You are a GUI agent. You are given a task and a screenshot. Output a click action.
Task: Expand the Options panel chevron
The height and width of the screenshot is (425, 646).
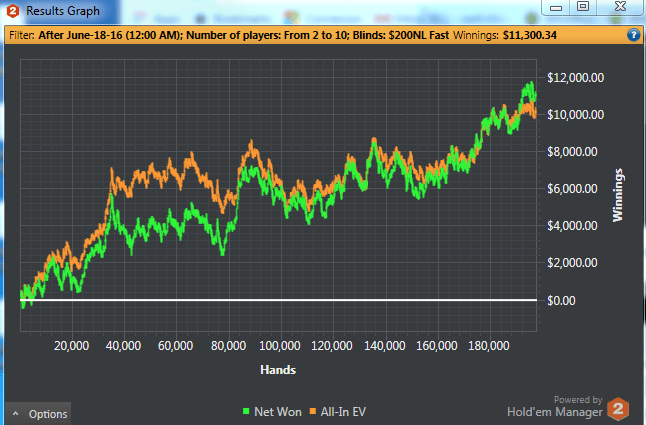tap(16, 413)
